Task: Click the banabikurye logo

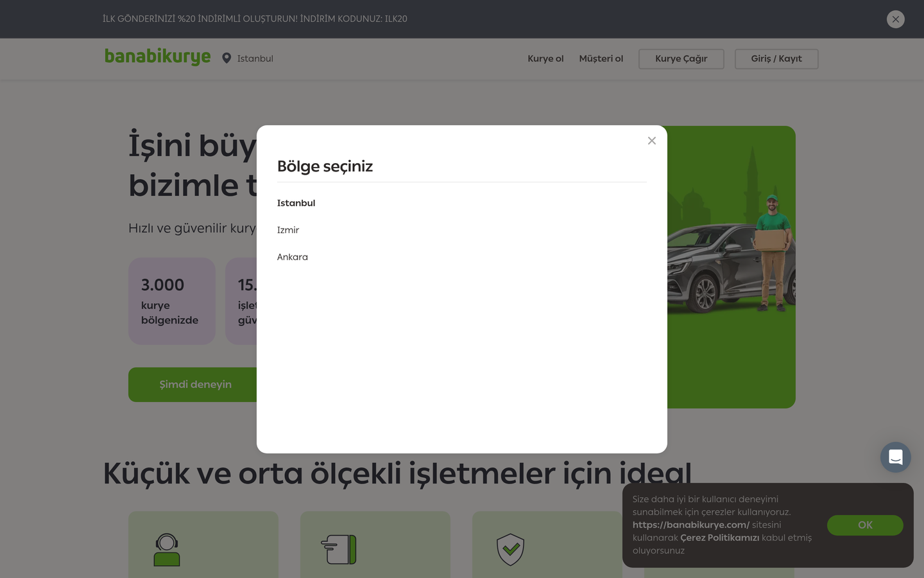Action: pyautogui.click(x=157, y=57)
